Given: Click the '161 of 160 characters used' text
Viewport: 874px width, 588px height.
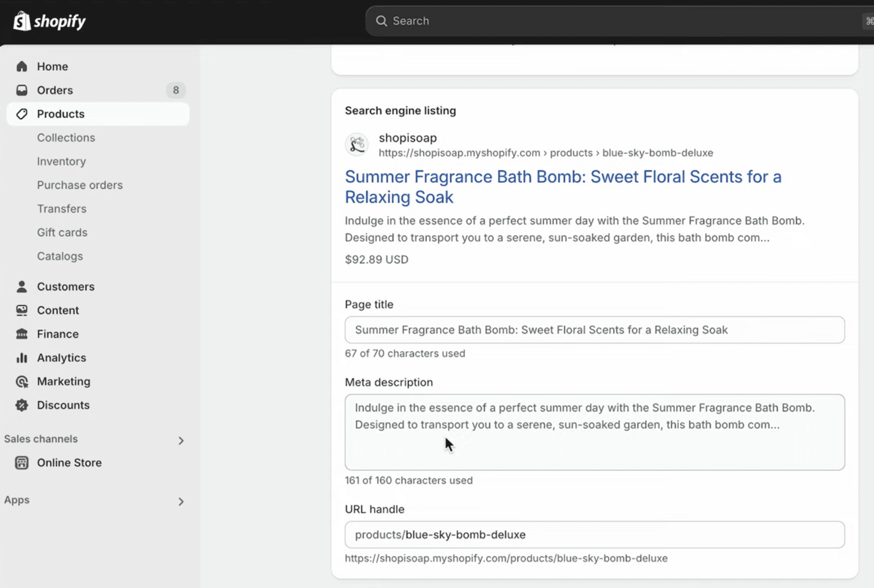Looking at the screenshot, I should coord(409,480).
